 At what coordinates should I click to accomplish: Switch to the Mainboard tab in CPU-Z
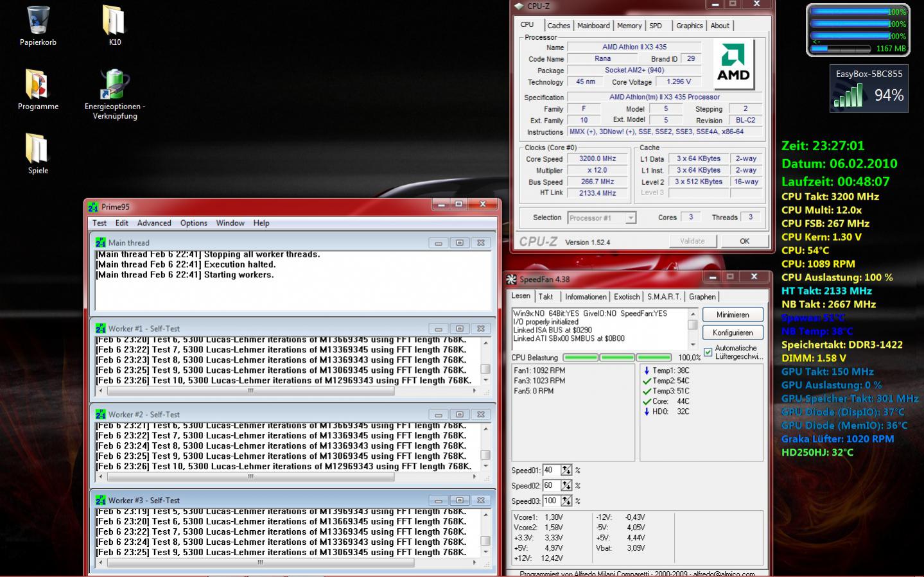(x=593, y=26)
